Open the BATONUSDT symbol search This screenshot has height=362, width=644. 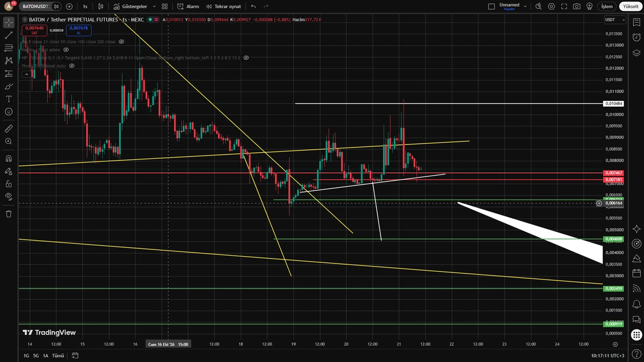point(36,6)
